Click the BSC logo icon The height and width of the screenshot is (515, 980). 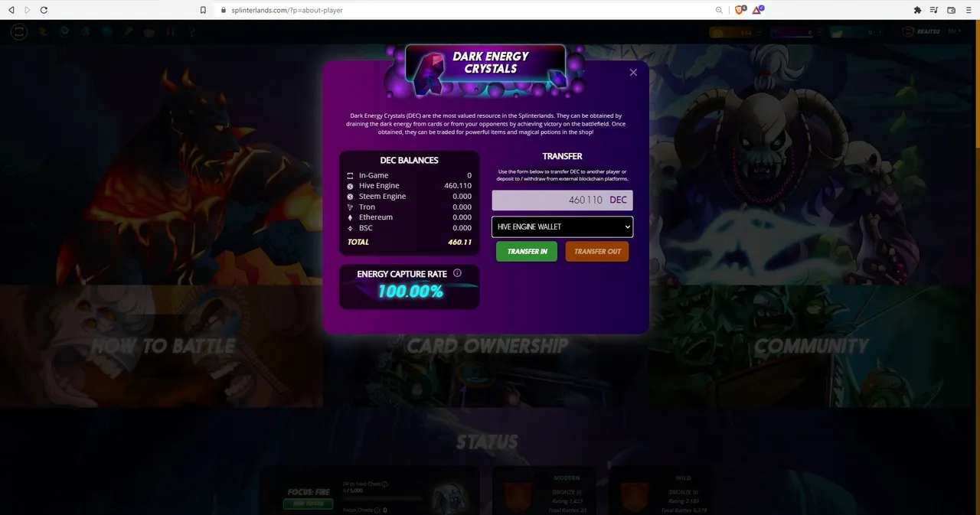(350, 228)
